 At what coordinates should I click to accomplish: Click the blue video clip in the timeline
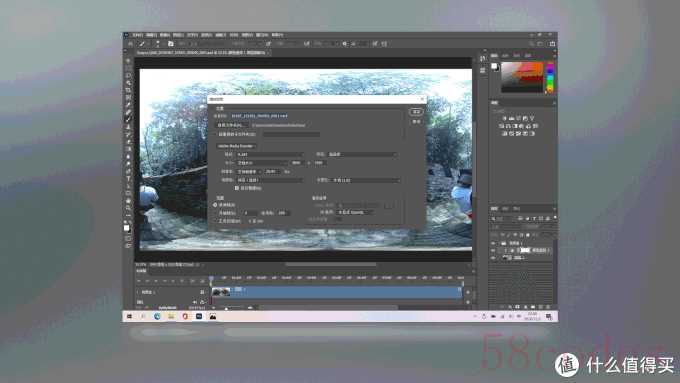(337, 292)
